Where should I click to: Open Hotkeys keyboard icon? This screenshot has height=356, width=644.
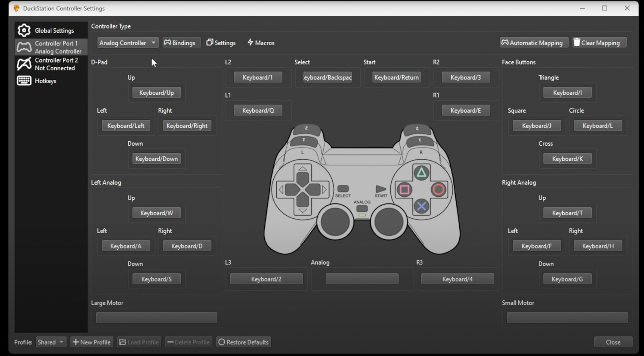point(24,81)
